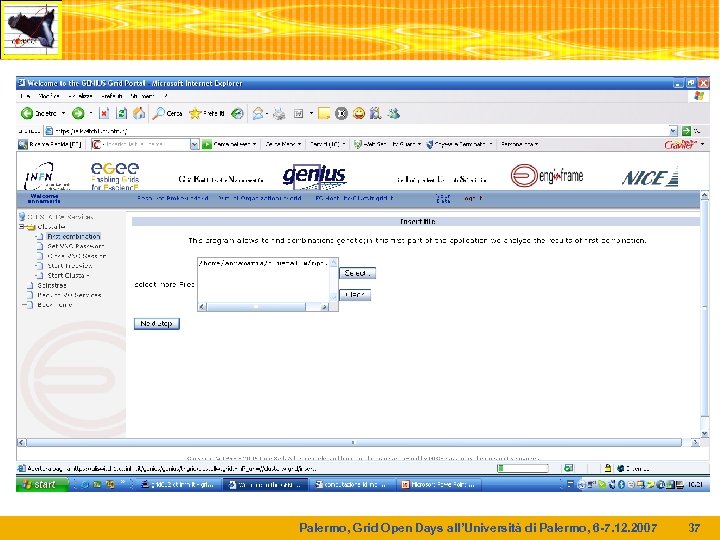
Task: Click the Select button beside file list
Action: coord(357,273)
